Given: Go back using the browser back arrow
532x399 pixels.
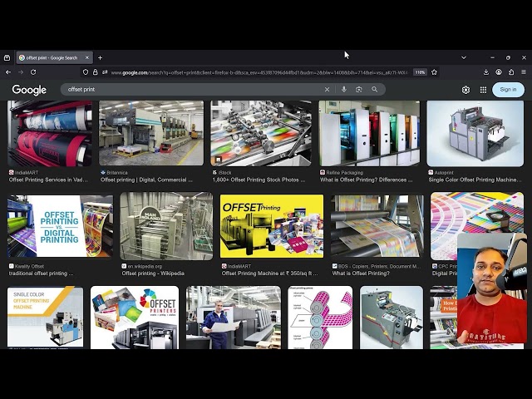Looking at the screenshot, I should click(x=8, y=72).
